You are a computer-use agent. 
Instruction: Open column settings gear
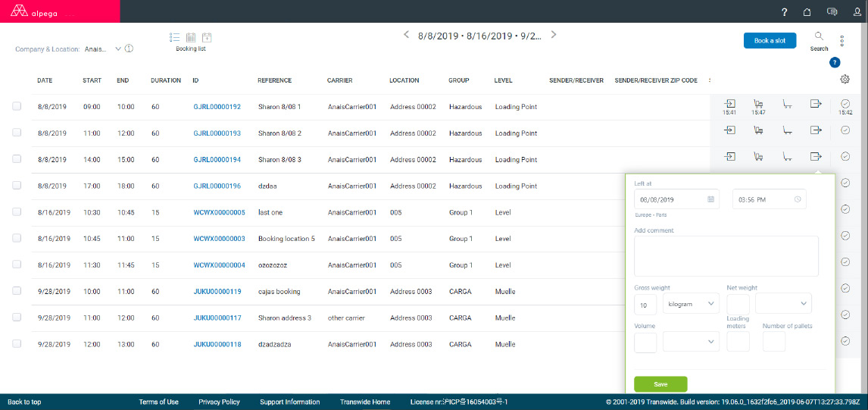(845, 80)
